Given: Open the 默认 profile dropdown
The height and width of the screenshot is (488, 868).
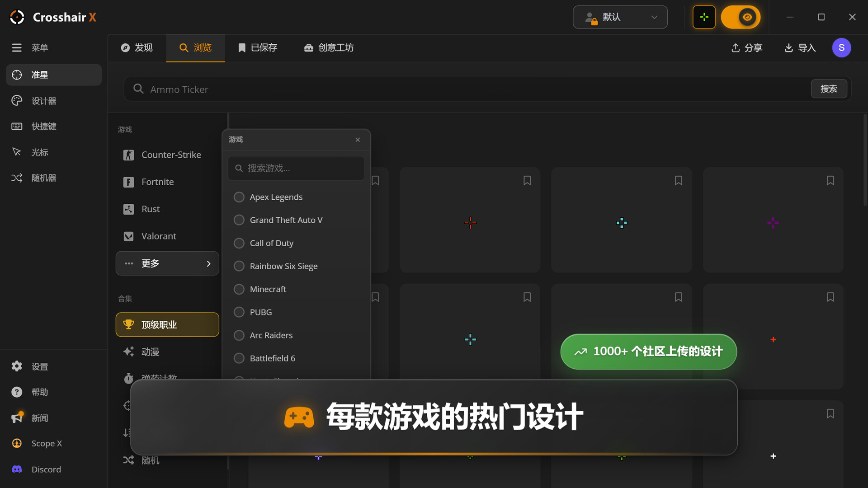Looking at the screenshot, I should point(620,17).
